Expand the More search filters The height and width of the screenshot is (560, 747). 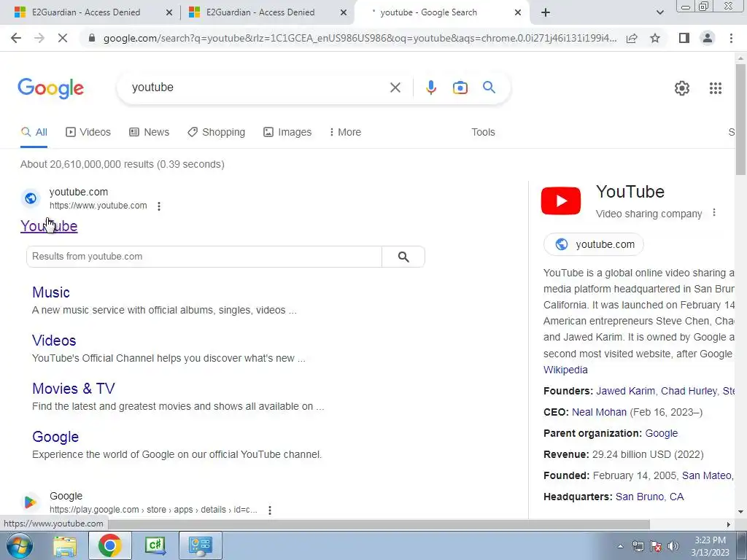[345, 133]
